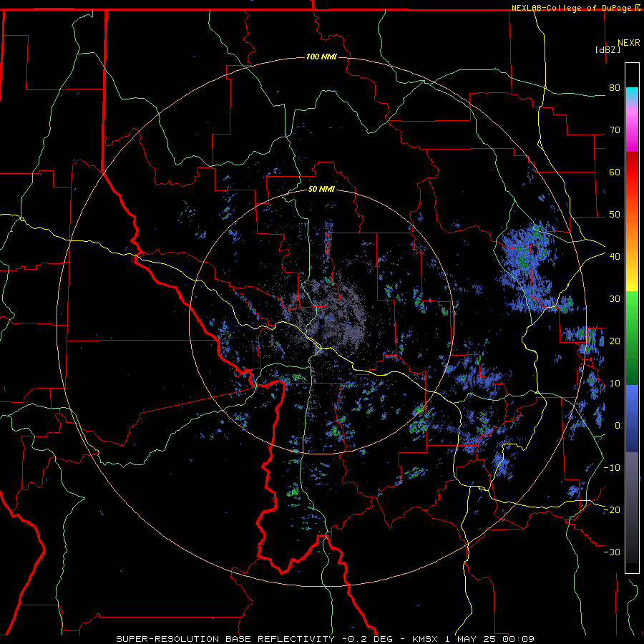Click the -30 value on dBZ scale
The width and height of the screenshot is (644, 644).
[x=612, y=552]
